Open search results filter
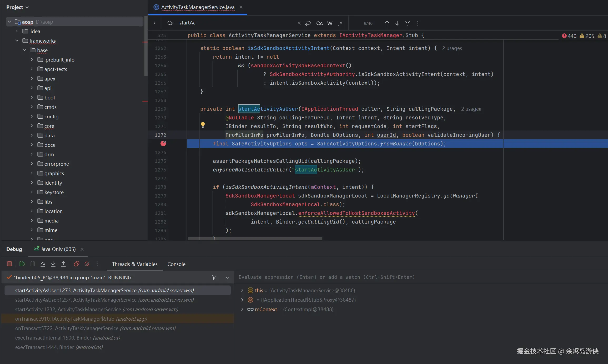Viewport: 608px width, 364px height. coord(407,23)
